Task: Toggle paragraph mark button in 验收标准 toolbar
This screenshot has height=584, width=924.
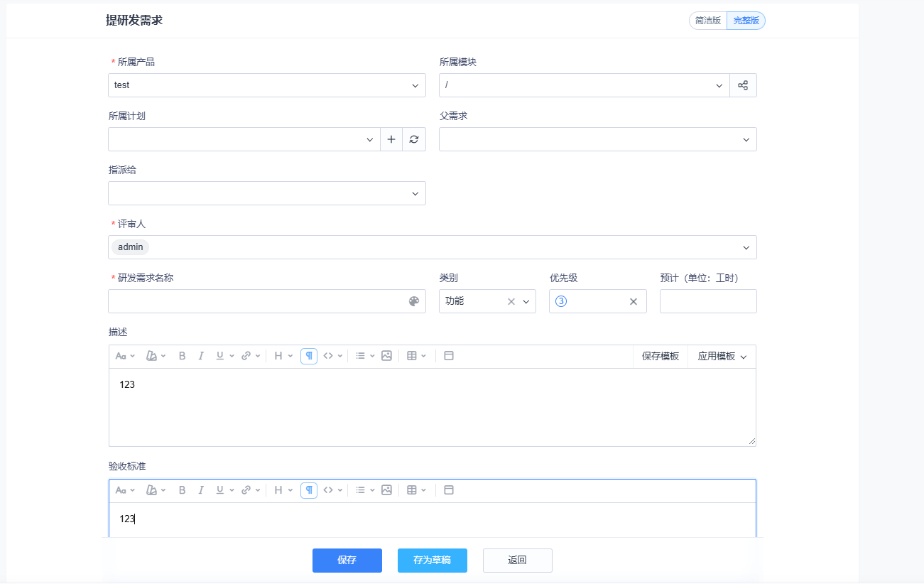Action: (309, 490)
